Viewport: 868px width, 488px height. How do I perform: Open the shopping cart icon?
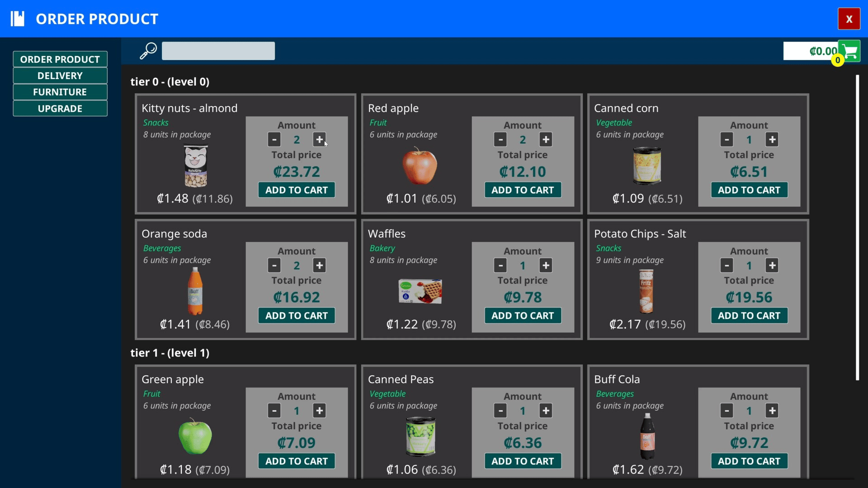pyautogui.click(x=849, y=51)
